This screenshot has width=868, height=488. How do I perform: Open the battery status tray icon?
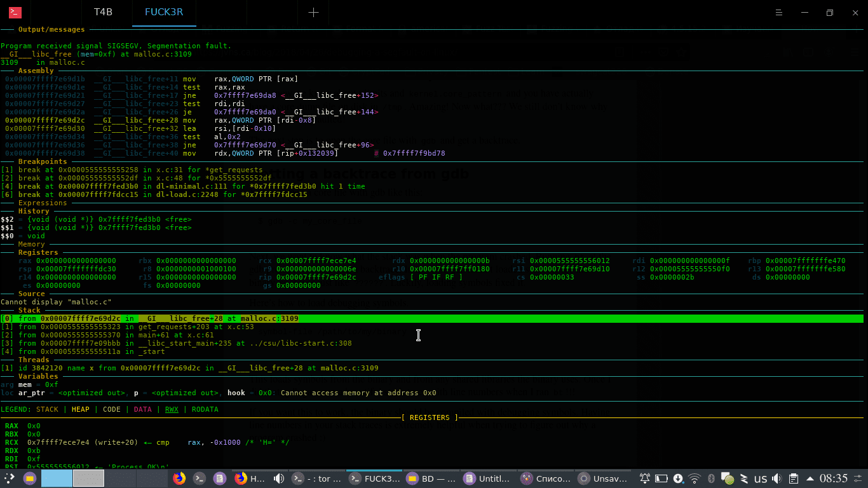pyautogui.click(x=661, y=478)
